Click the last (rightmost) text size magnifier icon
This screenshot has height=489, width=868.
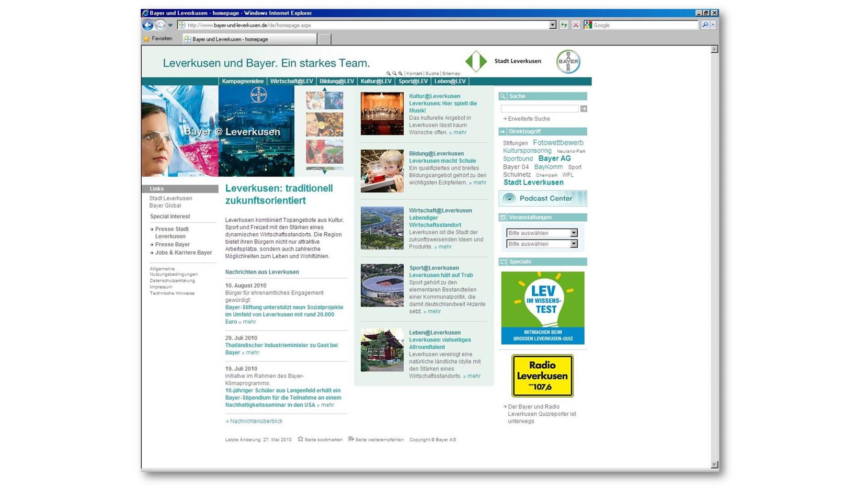pos(401,74)
